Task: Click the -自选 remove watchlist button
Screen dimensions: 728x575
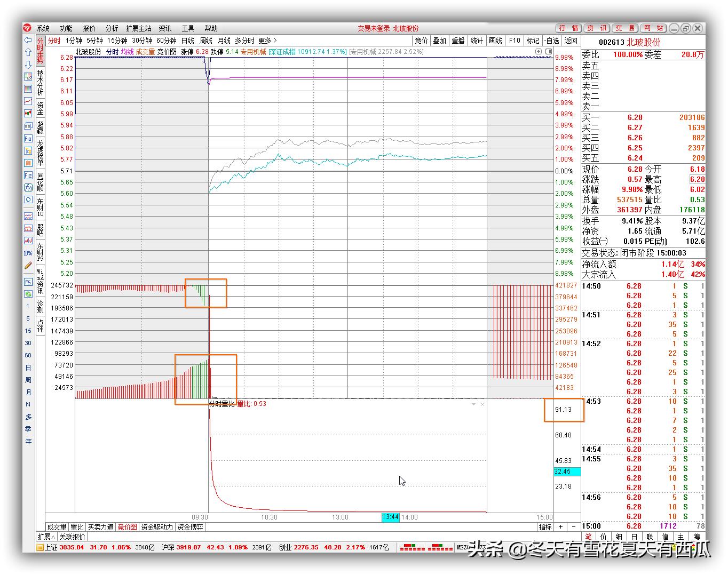Action: tap(552, 41)
